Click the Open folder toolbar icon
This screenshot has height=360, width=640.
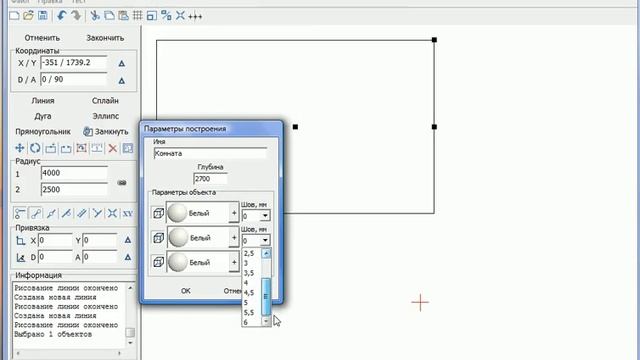28,16
